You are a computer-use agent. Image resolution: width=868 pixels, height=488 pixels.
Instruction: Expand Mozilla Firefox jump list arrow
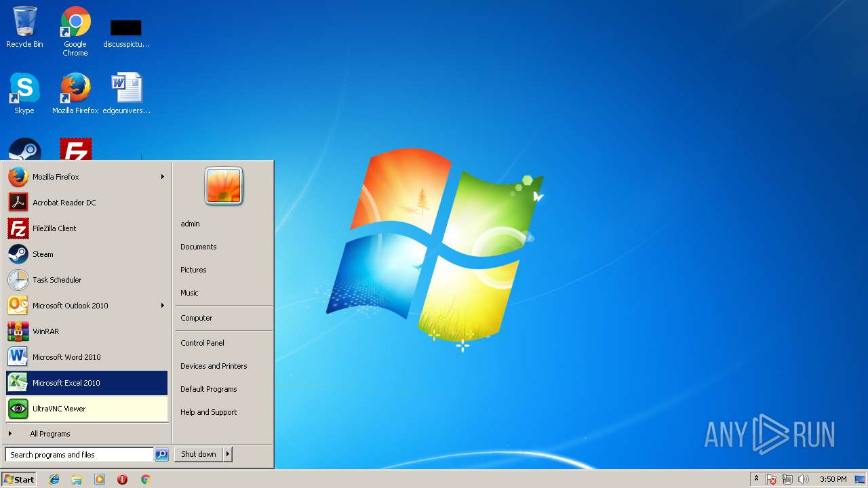[163, 177]
